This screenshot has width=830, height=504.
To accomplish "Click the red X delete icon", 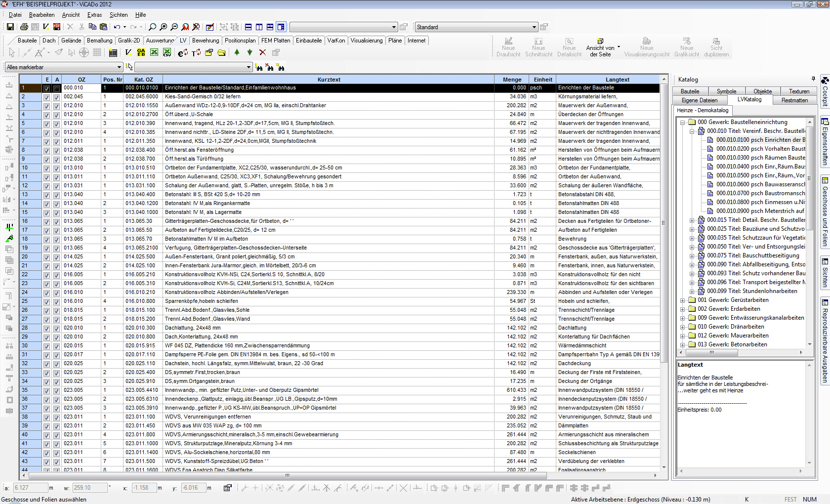I will tap(262, 52).
